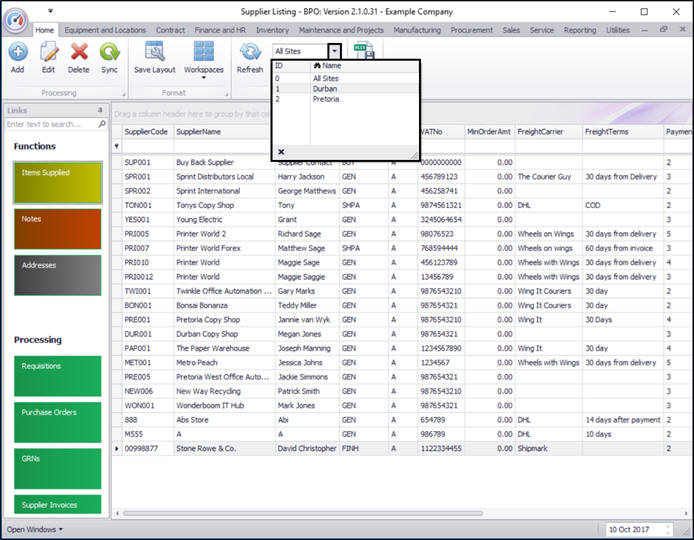This screenshot has width=694, height=540.
Task: Select Durban in the site list
Action: pos(325,89)
